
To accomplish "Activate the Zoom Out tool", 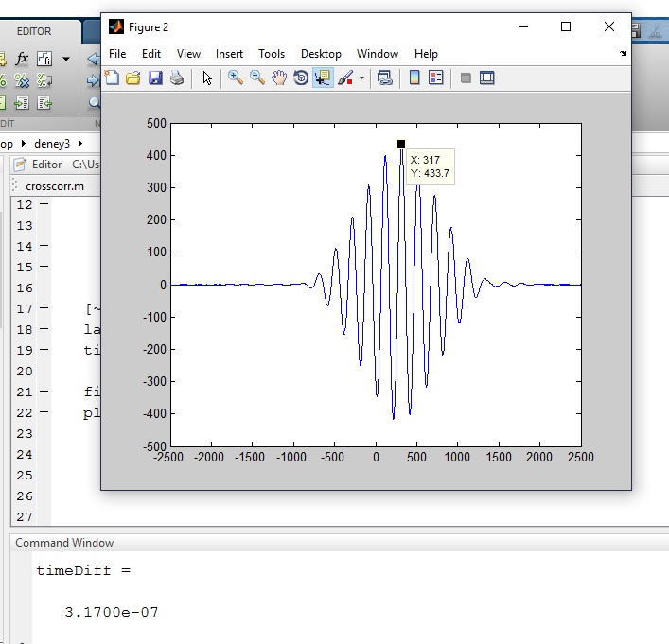I will pos(257,78).
